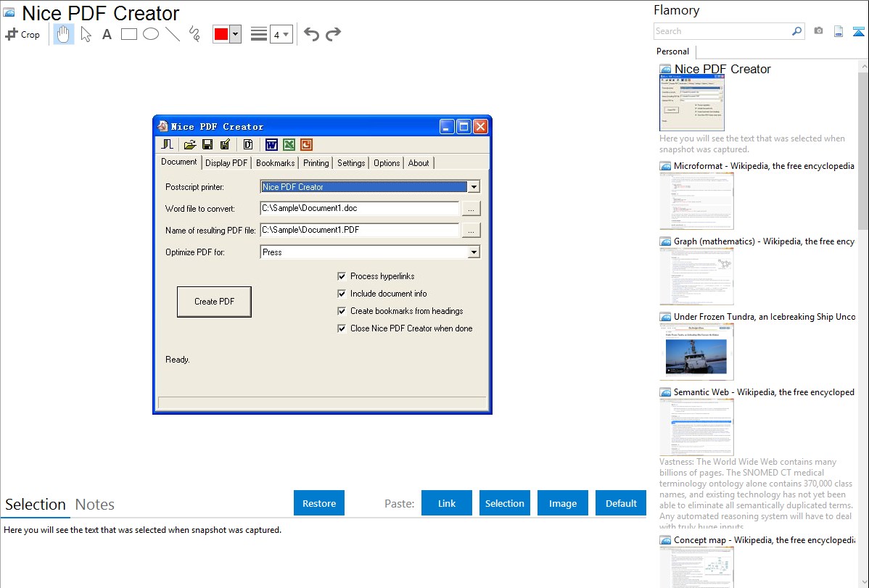Click the blue upload icon in Flamory header
869x588 pixels.
pos(858,31)
